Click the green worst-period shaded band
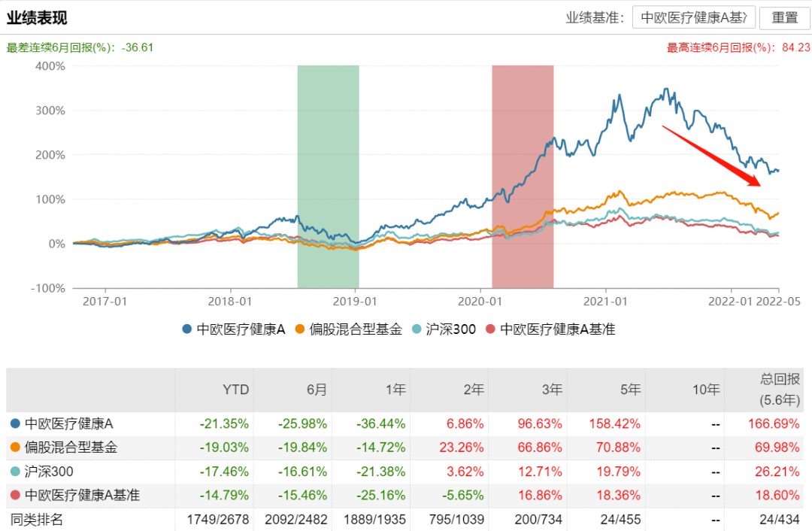Image resolution: width=812 pixels, height=531 pixels. pos(328,177)
